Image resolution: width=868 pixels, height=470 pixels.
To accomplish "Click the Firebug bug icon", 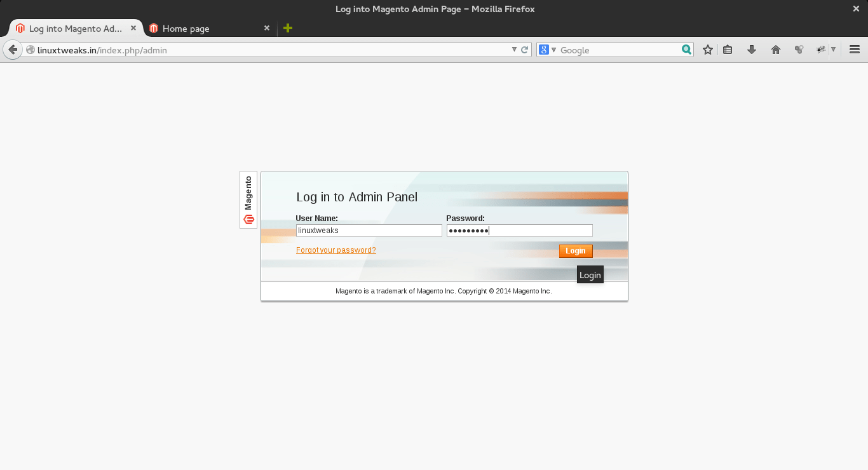I will 822,50.
